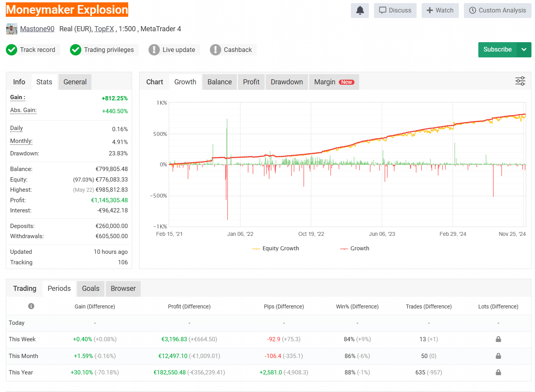
Task: Follow the TopFX broker link
Action: [104, 29]
